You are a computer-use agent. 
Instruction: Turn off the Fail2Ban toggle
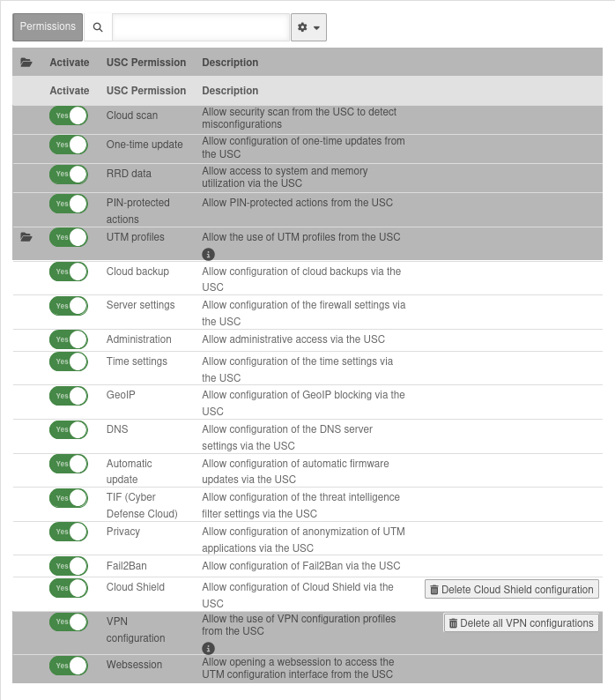click(69, 566)
